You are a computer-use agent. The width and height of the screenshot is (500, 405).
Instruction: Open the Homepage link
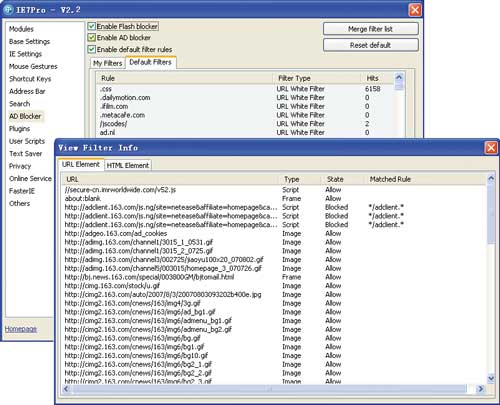[20, 329]
